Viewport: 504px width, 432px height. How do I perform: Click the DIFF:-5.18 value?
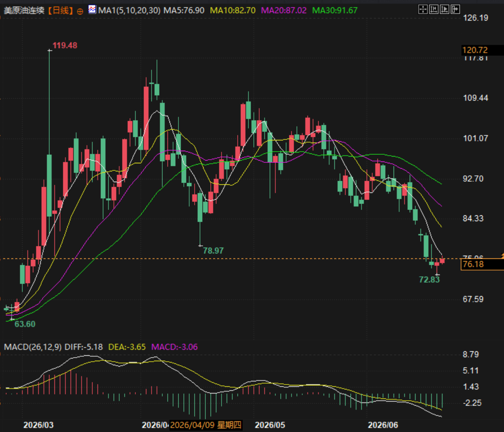83,347
